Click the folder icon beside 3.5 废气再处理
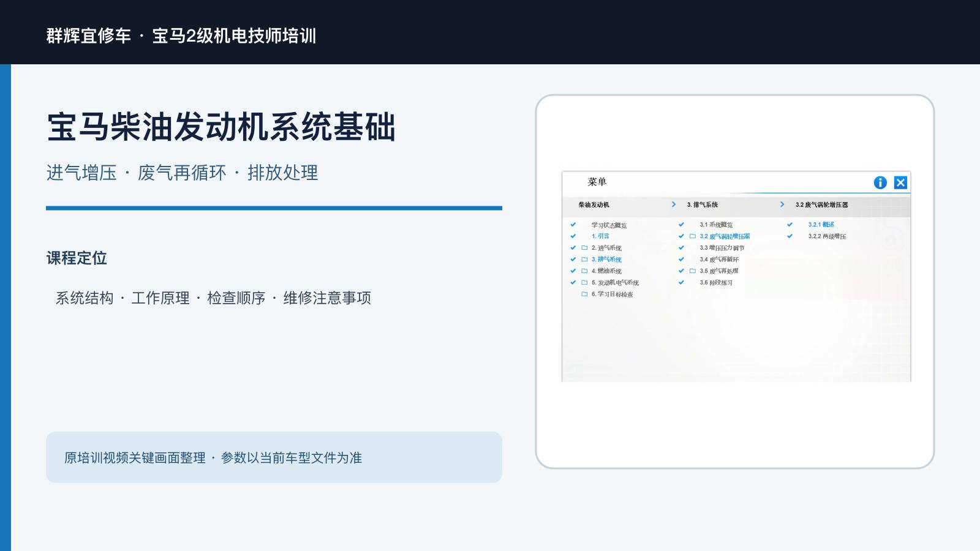 click(x=693, y=271)
